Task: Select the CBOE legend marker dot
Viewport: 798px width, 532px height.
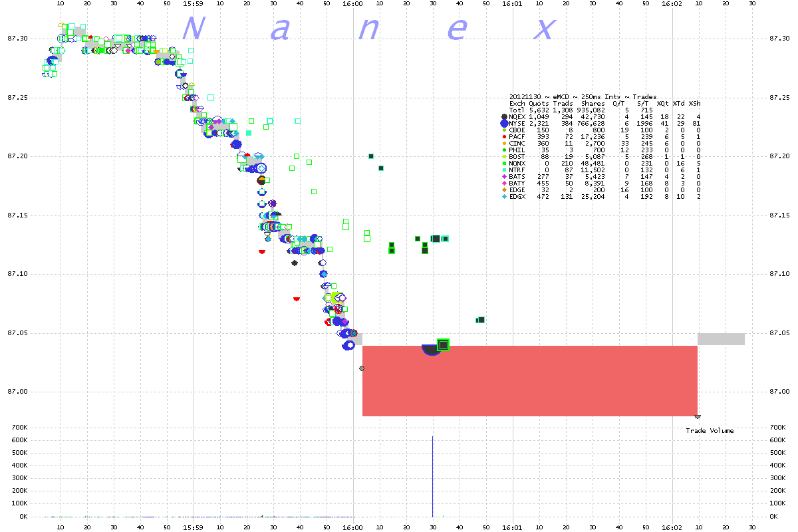Action: coord(504,130)
